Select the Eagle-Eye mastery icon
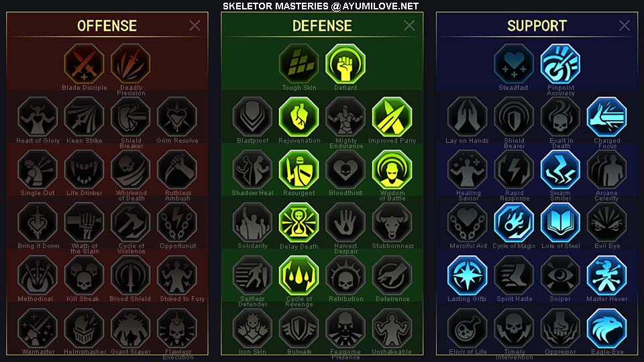 607,328
